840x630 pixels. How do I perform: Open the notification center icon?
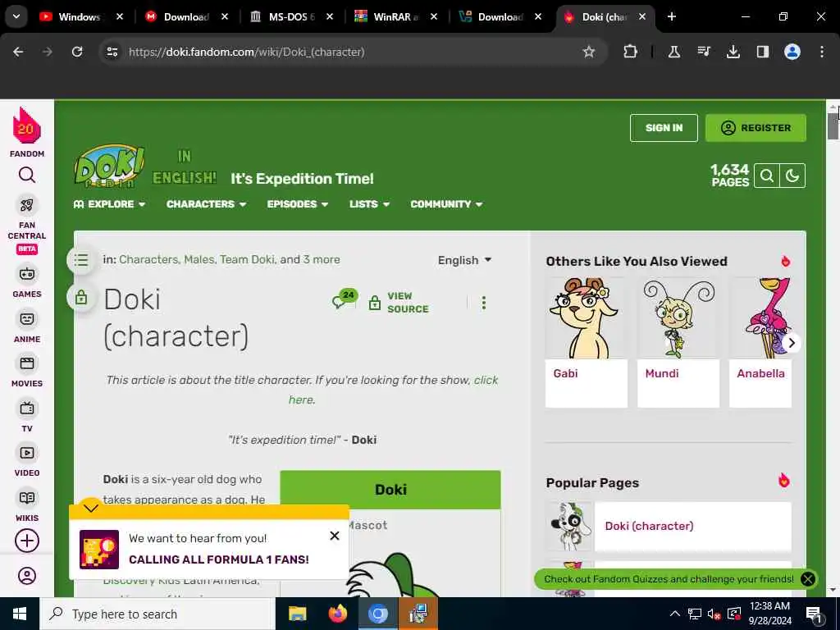815,614
